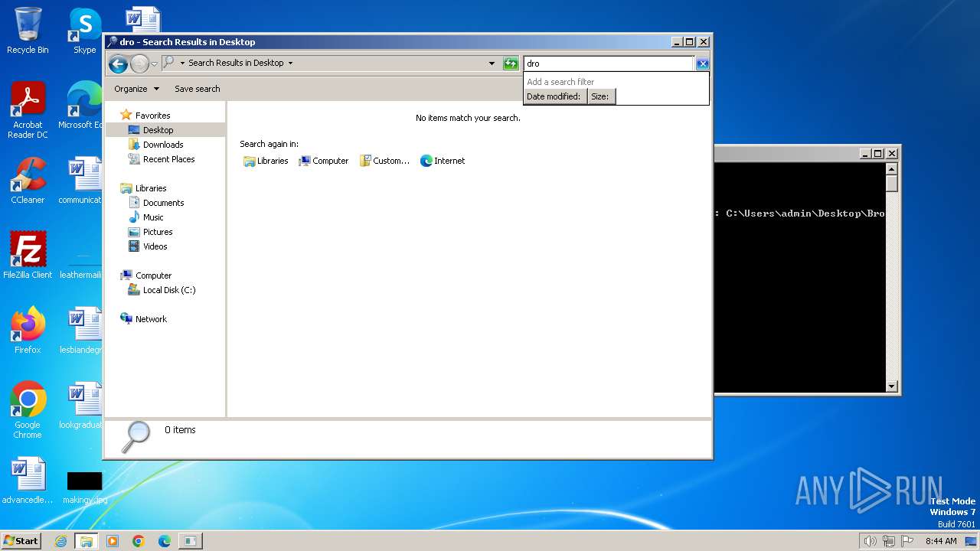
Task: Click the Skype desktop shortcut
Action: (84, 31)
